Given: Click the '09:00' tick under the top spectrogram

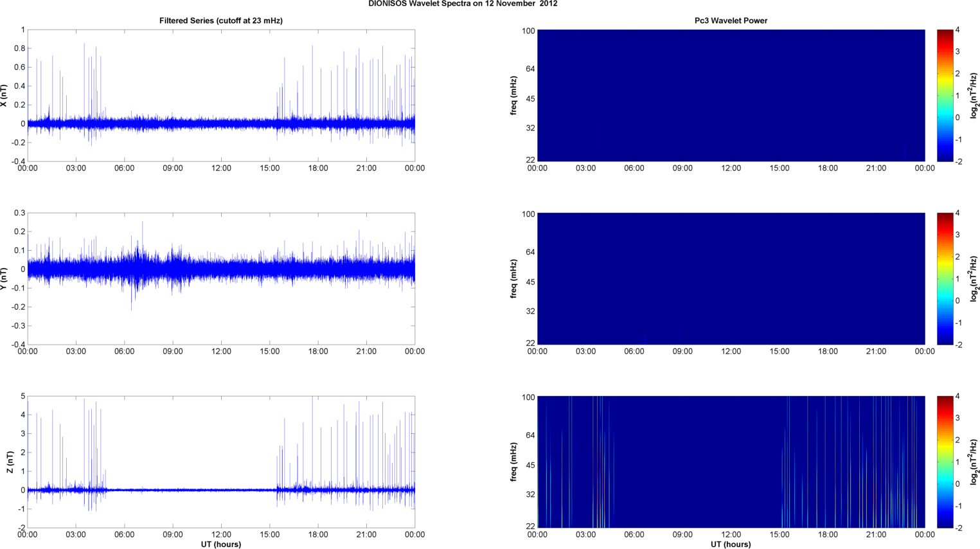Looking at the screenshot, I should pyautogui.click(x=682, y=168).
